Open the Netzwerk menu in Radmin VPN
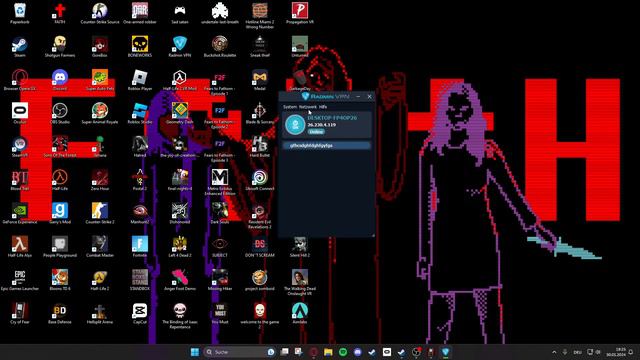Image resolution: width=640 pixels, height=360 pixels. point(308,107)
